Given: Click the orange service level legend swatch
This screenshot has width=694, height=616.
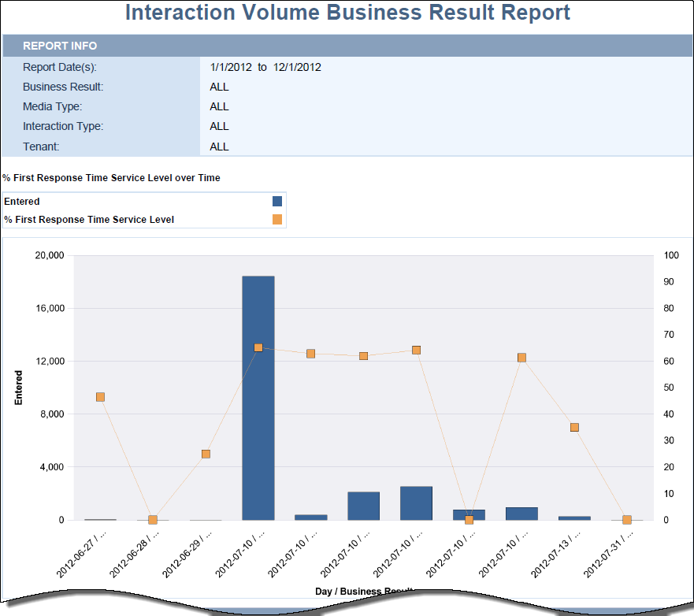Looking at the screenshot, I should tap(276, 220).
